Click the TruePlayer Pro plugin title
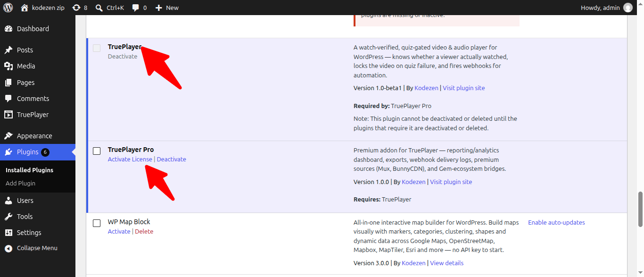The height and width of the screenshot is (277, 644). 131,150
